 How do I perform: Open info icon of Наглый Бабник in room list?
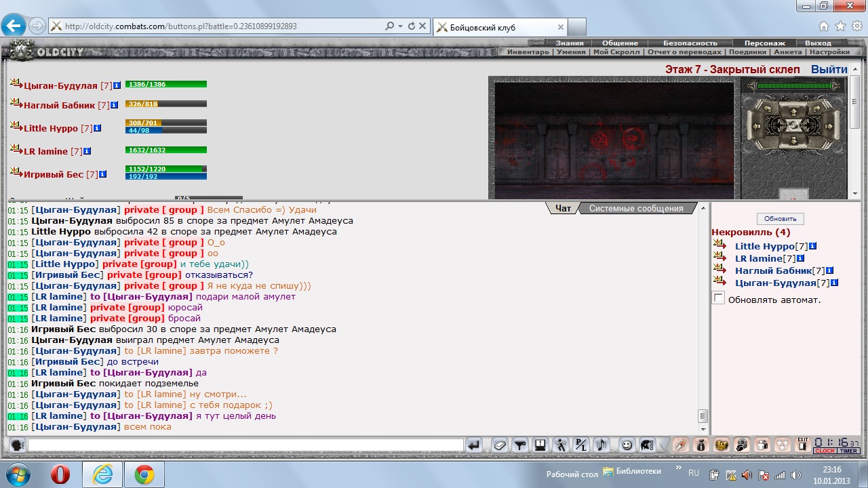coord(829,270)
